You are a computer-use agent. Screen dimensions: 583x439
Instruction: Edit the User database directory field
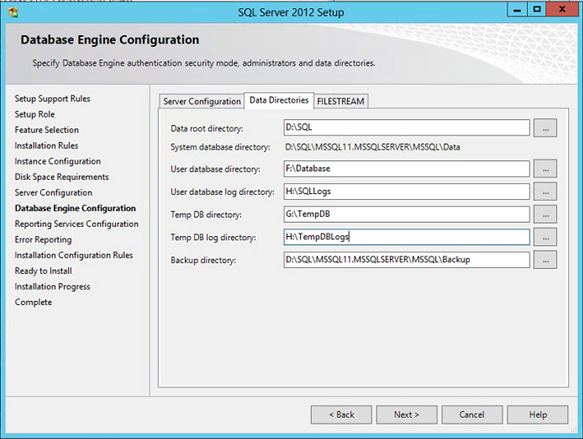coord(406,169)
